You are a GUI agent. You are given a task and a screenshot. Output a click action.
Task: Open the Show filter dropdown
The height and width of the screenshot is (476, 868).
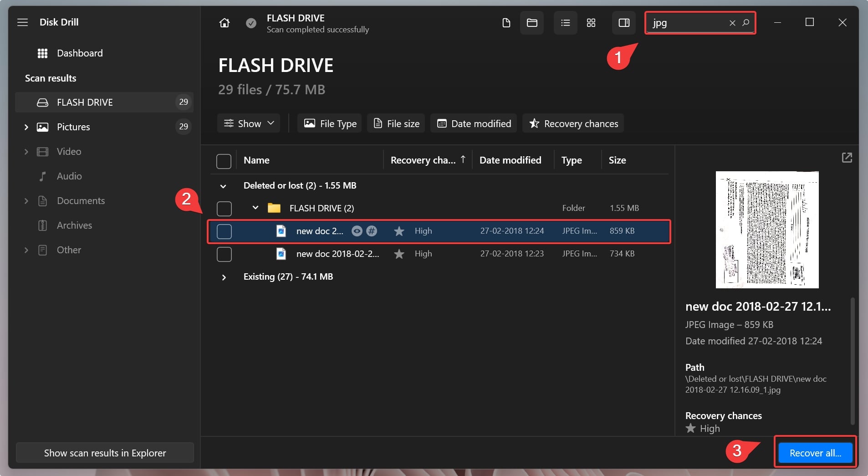tap(249, 123)
